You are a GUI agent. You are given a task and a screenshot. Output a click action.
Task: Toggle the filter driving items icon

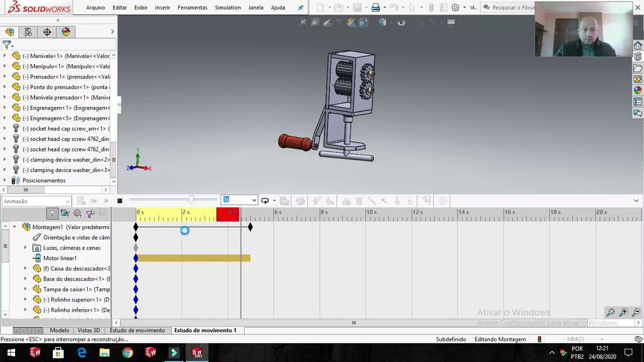click(x=77, y=214)
